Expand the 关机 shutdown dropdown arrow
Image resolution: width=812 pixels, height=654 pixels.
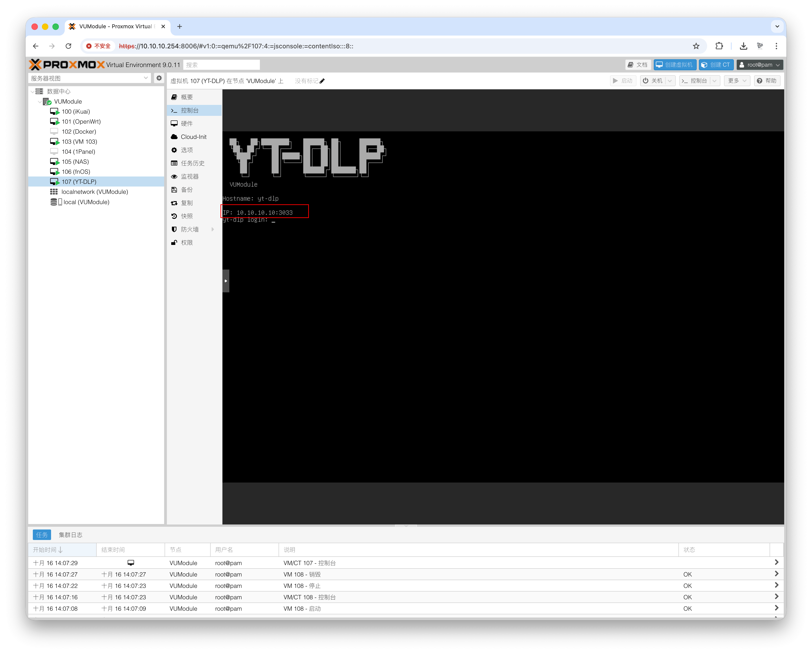[x=670, y=81]
